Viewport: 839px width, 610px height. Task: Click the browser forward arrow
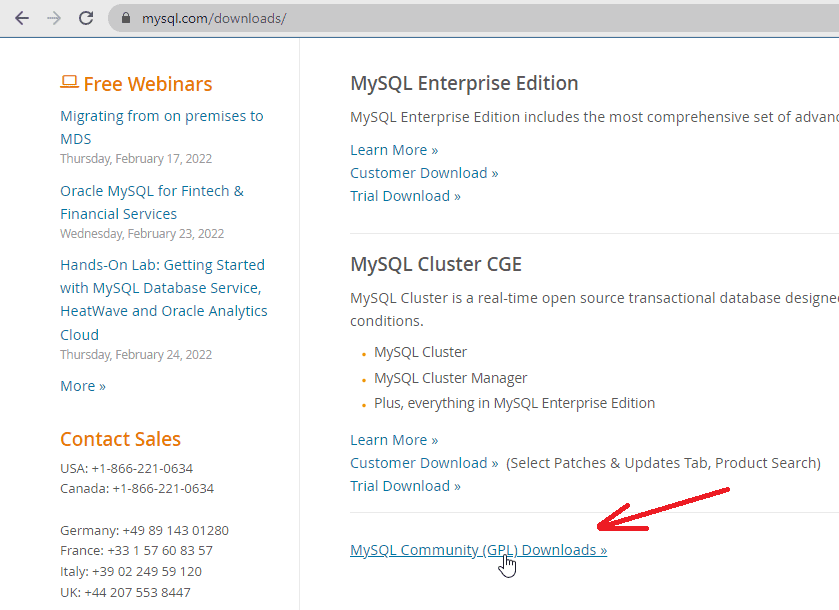54,18
